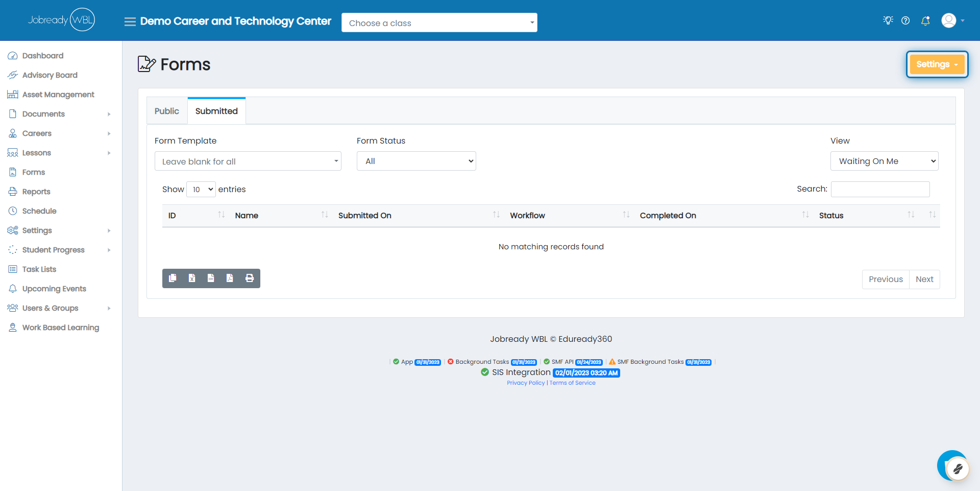The image size is (980, 491).
Task: Select the Submitted tab
Action: click(216, 111)
